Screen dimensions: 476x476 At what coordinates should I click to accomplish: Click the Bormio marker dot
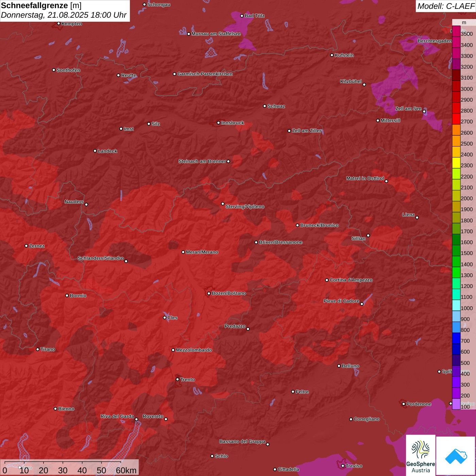tap(67, 295)
